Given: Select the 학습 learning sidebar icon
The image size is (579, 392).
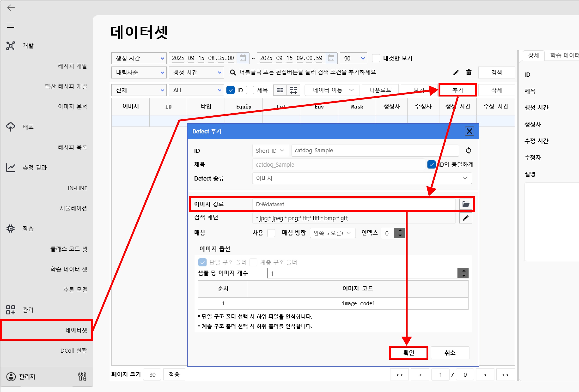Looking at the screenshot, I should (10, 228).
